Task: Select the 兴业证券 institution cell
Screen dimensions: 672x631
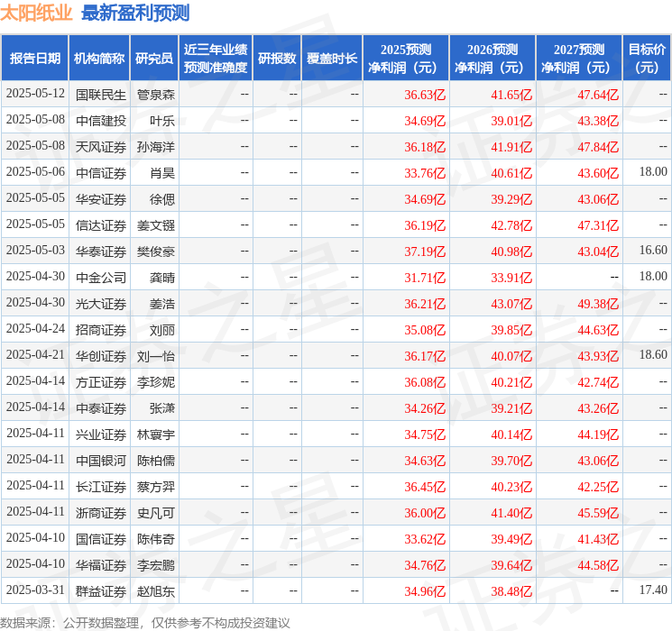Action: [x=101, y=434]
